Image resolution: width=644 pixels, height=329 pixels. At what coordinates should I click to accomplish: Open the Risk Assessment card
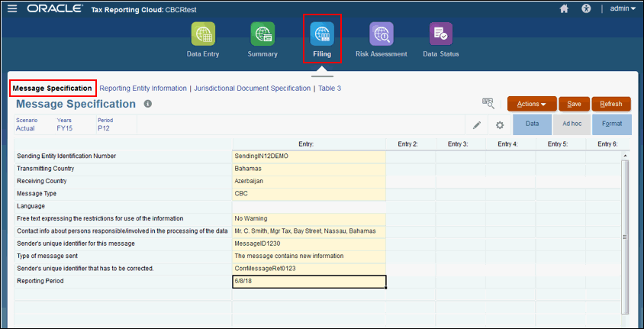tap(382, 40)
